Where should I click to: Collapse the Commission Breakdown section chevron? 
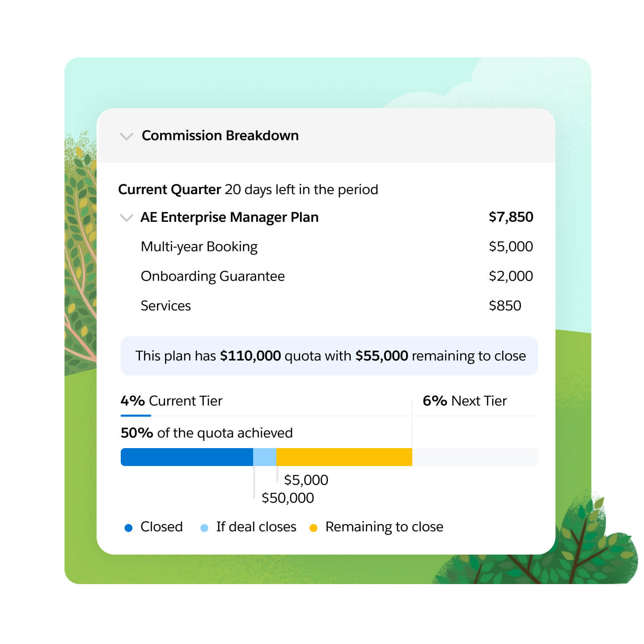[x=127, y=136]
